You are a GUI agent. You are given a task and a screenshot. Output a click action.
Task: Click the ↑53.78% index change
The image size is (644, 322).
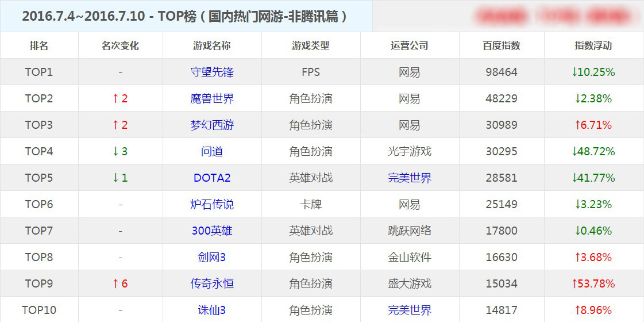[593, 283]
